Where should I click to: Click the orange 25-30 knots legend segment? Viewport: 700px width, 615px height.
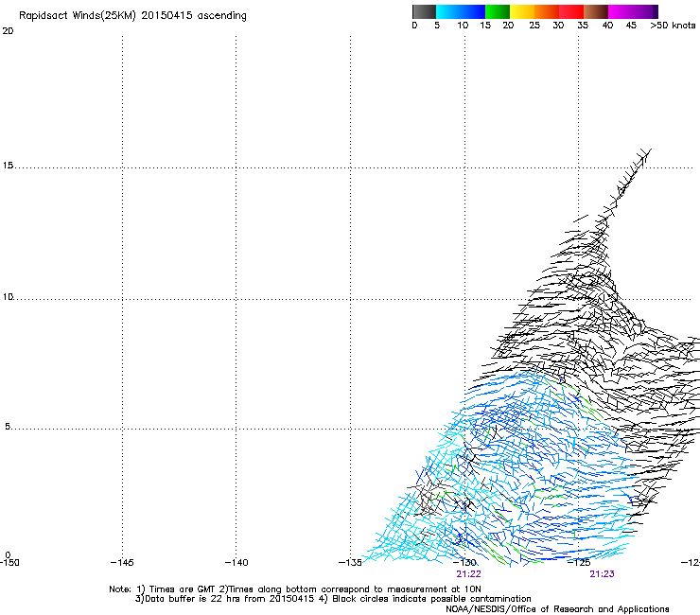547,11
